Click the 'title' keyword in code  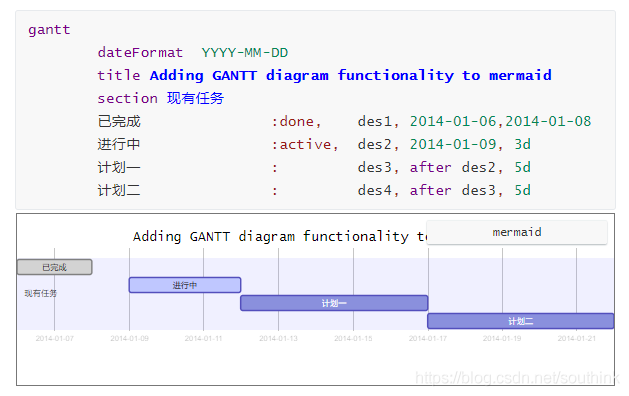coord(119,75)
